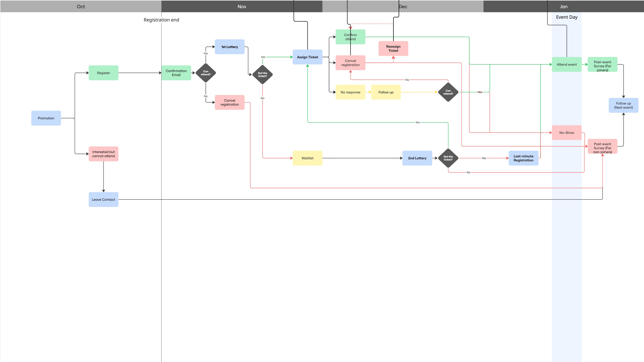Viewport: 644px width, 362px height.
Task: Select the Promotion node
Action: click(x=46, y=118)
